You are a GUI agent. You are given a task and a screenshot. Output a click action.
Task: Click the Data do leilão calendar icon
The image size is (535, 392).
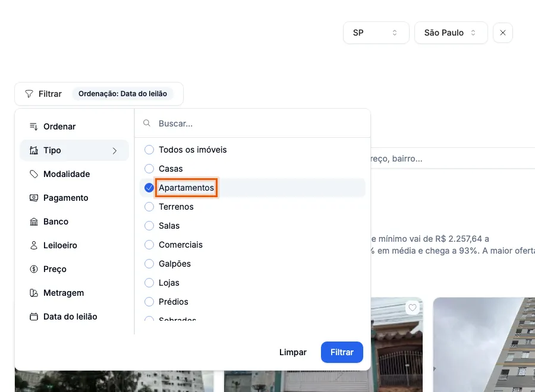point(33,317)
